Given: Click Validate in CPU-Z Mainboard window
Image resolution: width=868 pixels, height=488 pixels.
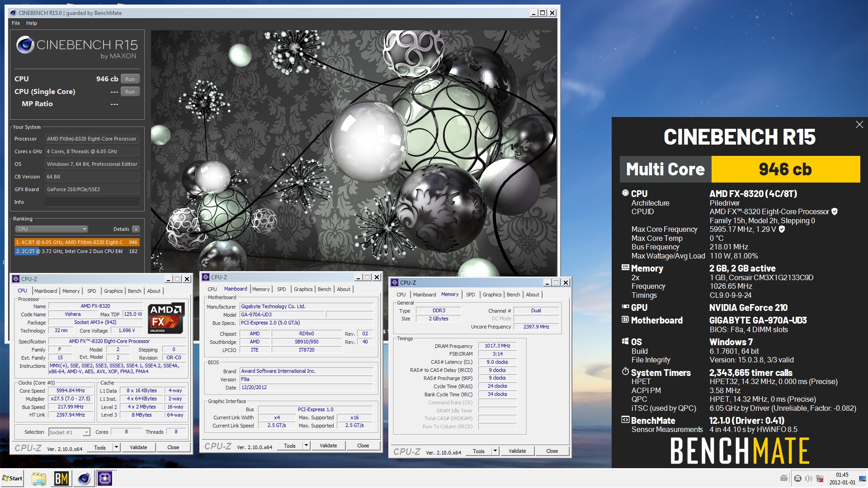Looking at the screenshot, I should pyautogui.click(x=328, y=446).
